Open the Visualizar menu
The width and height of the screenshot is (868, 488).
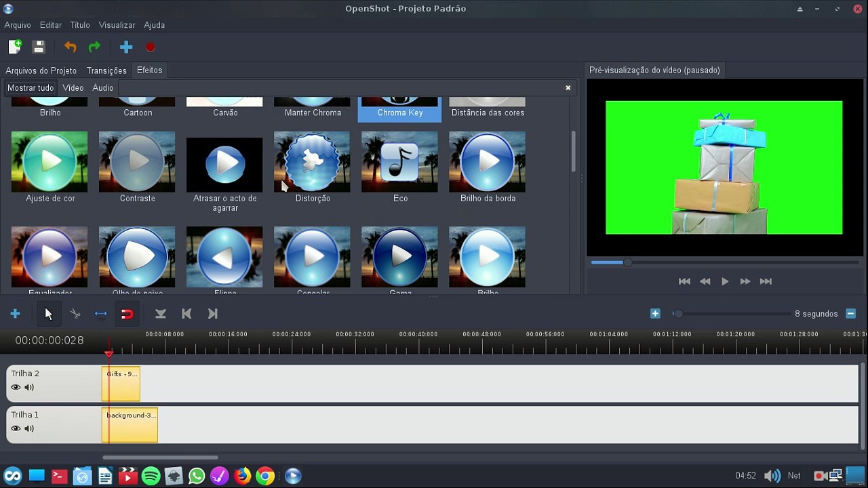(x=117, y=25)
